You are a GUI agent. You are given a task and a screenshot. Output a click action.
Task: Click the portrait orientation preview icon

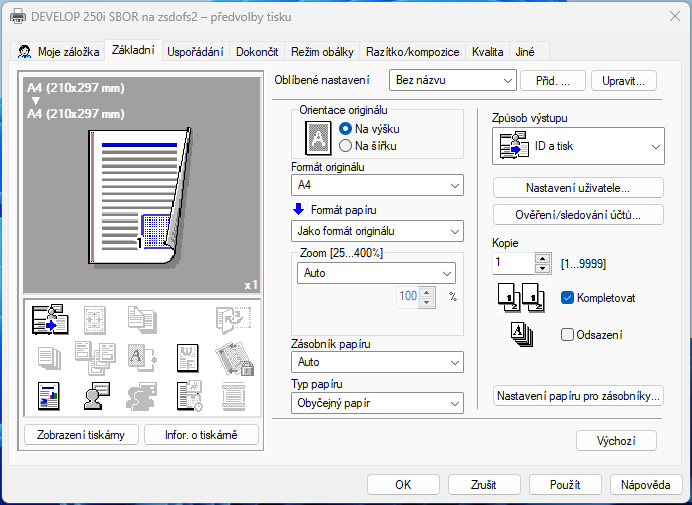pyautogui.click(x=317, y=136)
